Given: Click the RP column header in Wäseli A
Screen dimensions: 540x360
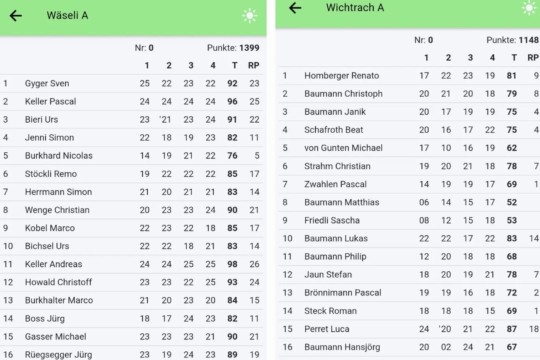Looking at the screenshot, I should tap(254, 65).
